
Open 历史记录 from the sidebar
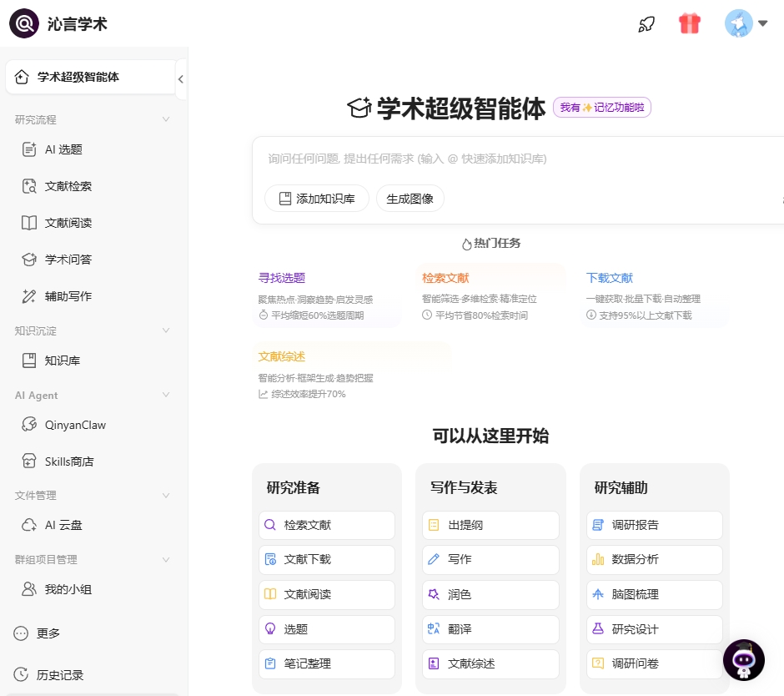[x=59, y=674]
